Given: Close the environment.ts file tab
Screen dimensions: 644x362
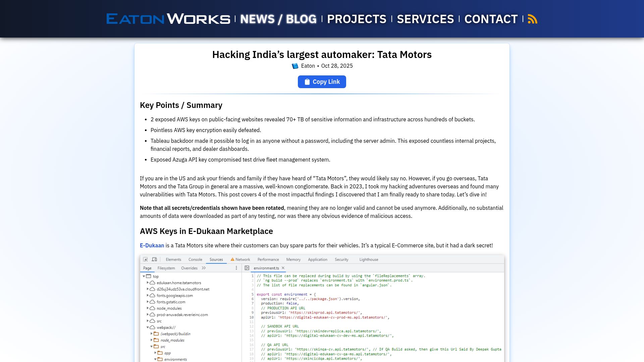Looking at the screenshot, I should point(283,268).
